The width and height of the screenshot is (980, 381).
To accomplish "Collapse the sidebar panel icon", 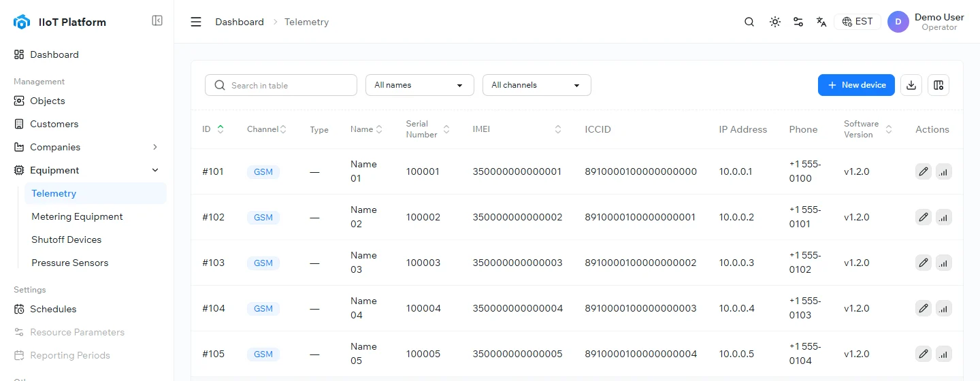I will (157, 20).
